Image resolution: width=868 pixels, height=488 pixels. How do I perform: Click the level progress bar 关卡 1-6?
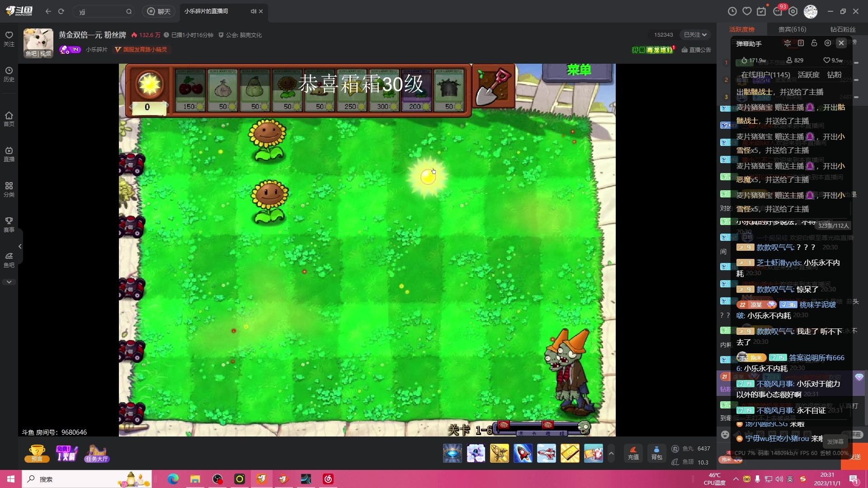[x=542, y=427]
